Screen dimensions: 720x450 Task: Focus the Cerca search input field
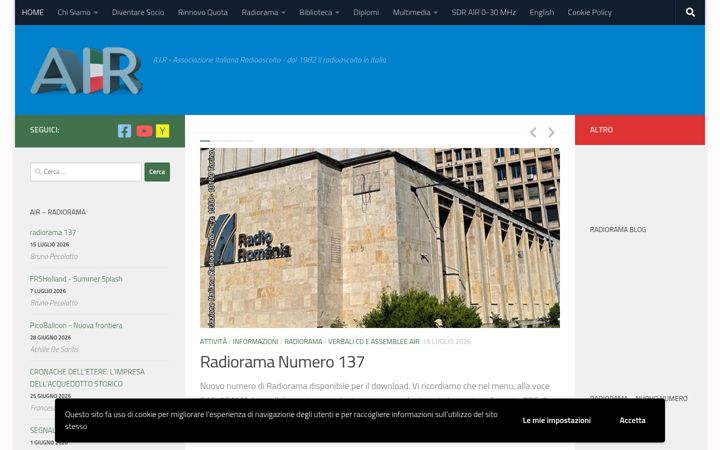pos(86,172)
